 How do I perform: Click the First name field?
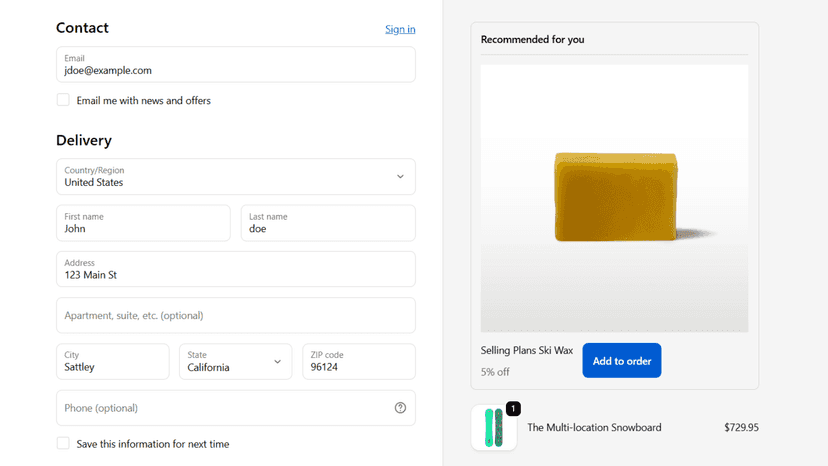click(143, 223)
